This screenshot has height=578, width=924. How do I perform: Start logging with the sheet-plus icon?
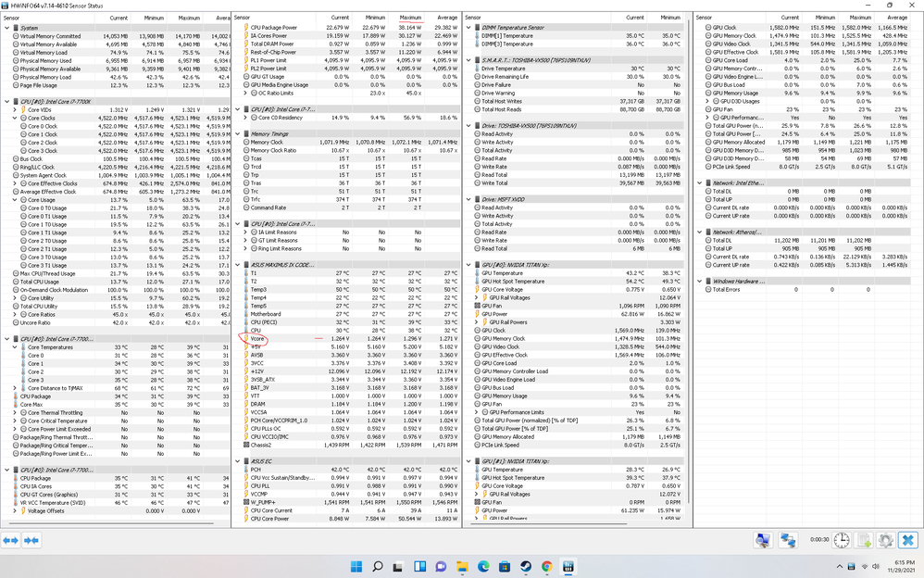coord(864,540)
